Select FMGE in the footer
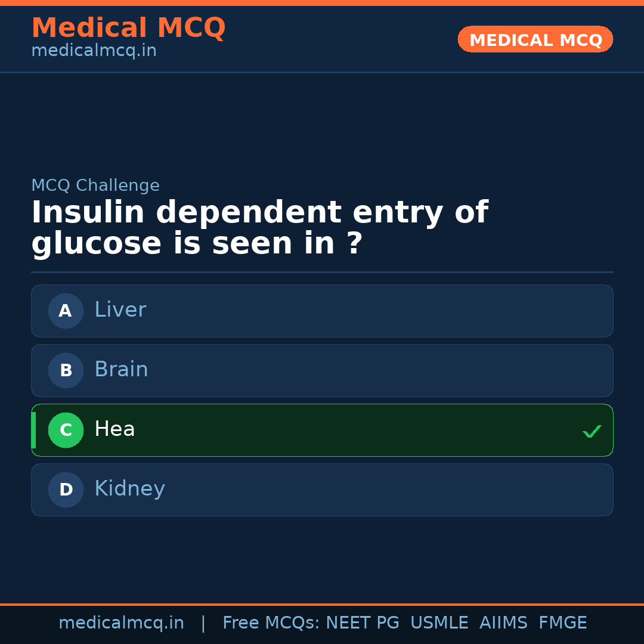The height and width of the screenshot is (644, 644). tap(562, 623)
